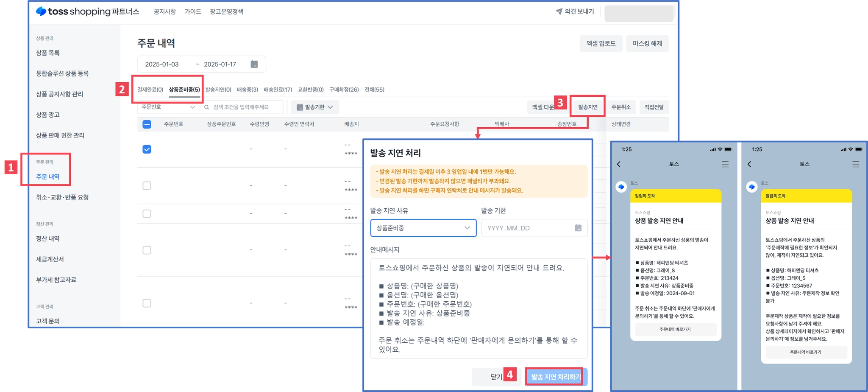This screenshot has width=868, height=392.
Task: Click the 마스킹 해제 button
Action: (x=647, y=43)
